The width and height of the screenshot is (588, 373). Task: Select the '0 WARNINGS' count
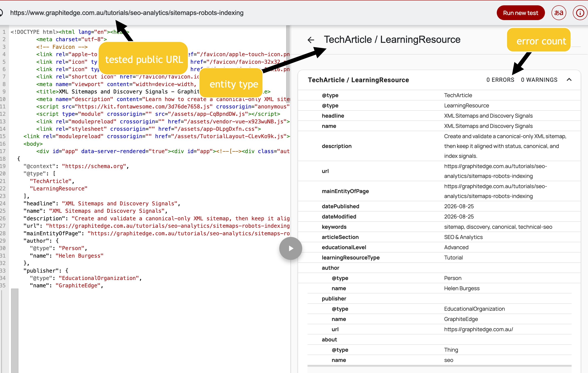point(539,80)
